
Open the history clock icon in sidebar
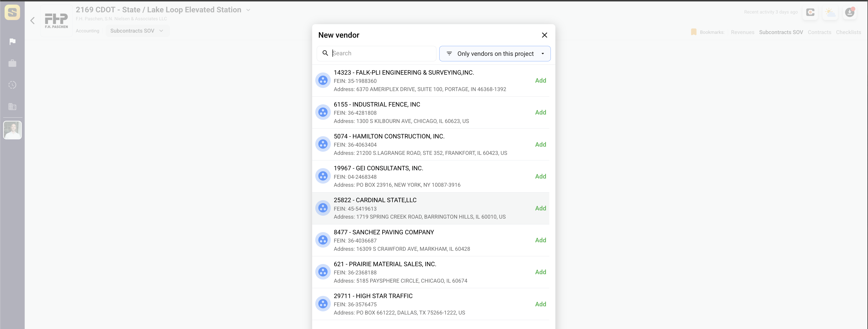pyautogui.click(x=13, y=85)
